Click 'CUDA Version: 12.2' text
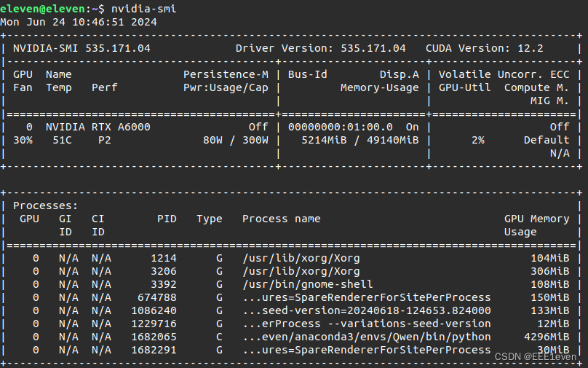588x368 pixels. click(484, 48)
